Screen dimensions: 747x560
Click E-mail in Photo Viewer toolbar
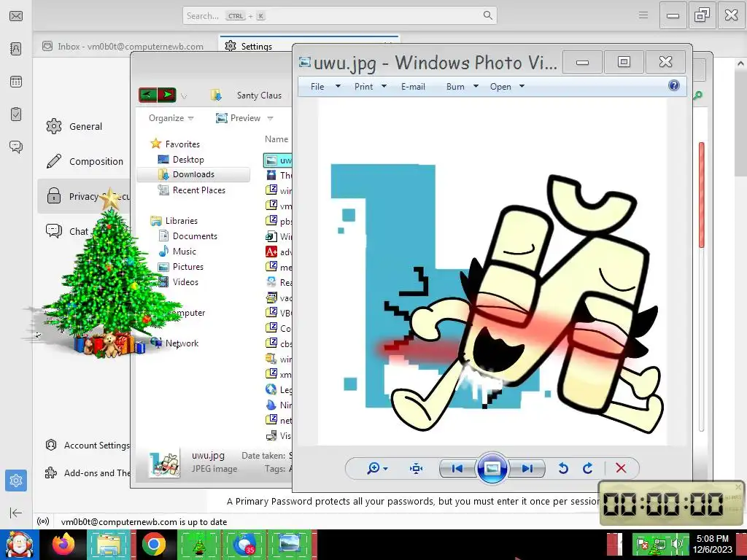(x=413, y=87)
